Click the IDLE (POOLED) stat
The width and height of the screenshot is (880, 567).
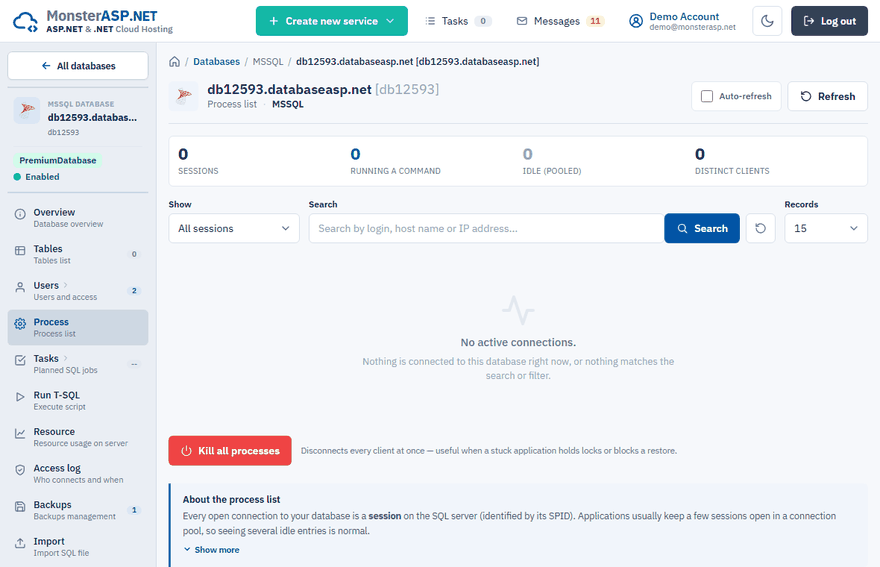click(x=552, y=161)
